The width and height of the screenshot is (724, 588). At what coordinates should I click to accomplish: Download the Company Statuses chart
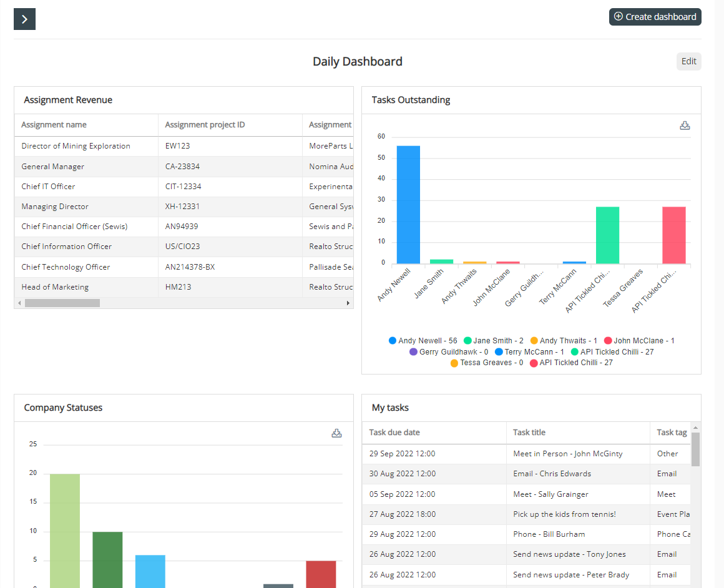tap(336, 433)
